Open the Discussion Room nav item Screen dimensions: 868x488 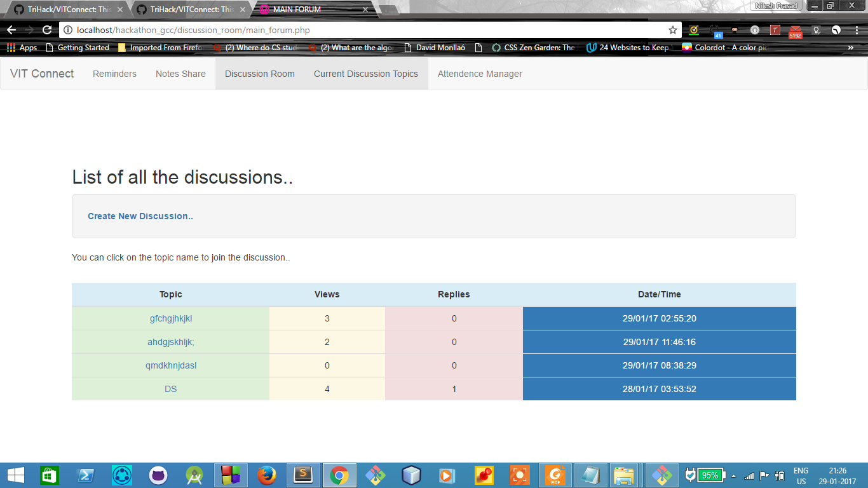tap(260, 74)
